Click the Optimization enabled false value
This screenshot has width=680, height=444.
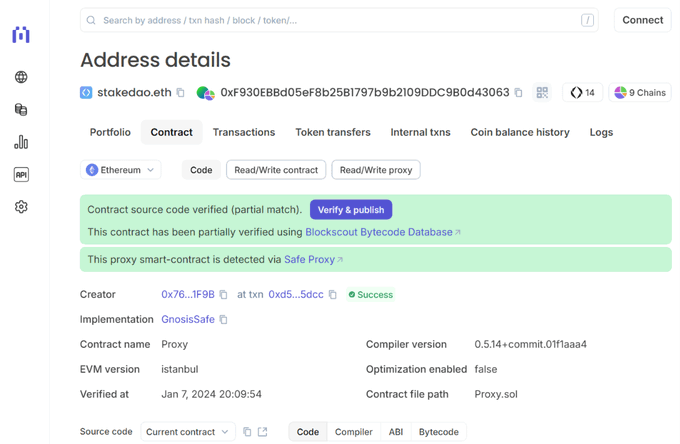coord(486,369)
